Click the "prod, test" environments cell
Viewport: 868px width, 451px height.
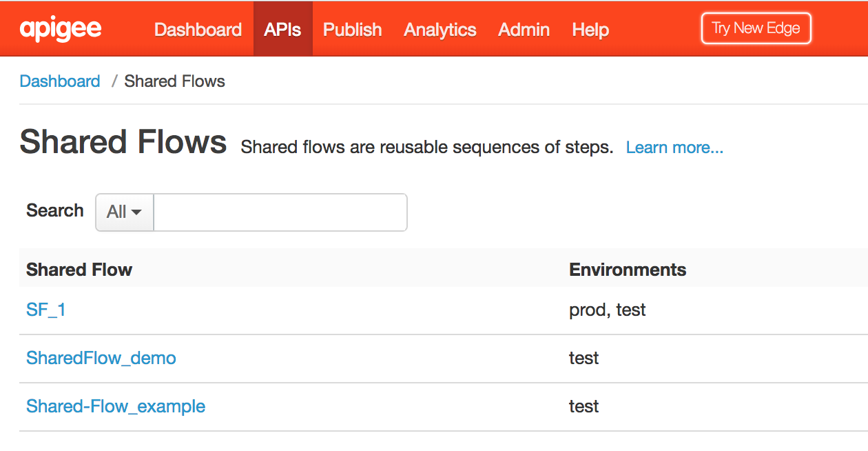click(x=607, y=310)
